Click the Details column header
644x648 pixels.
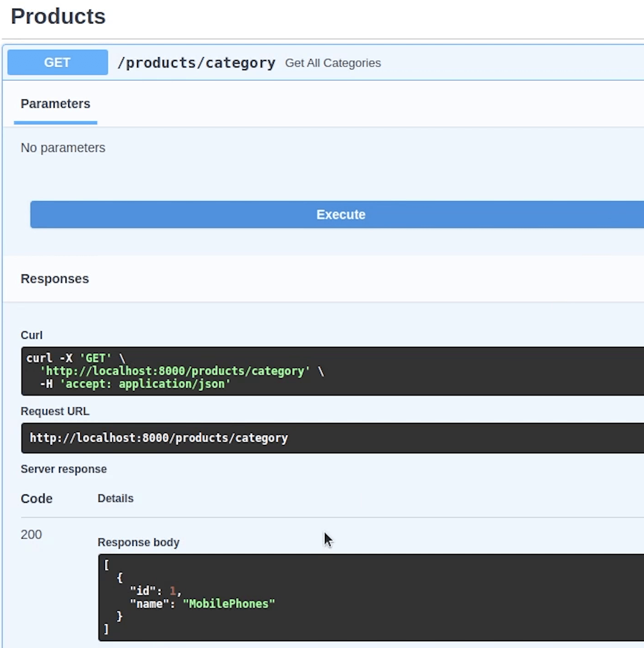pyautogui.click(x=116, y=499)
